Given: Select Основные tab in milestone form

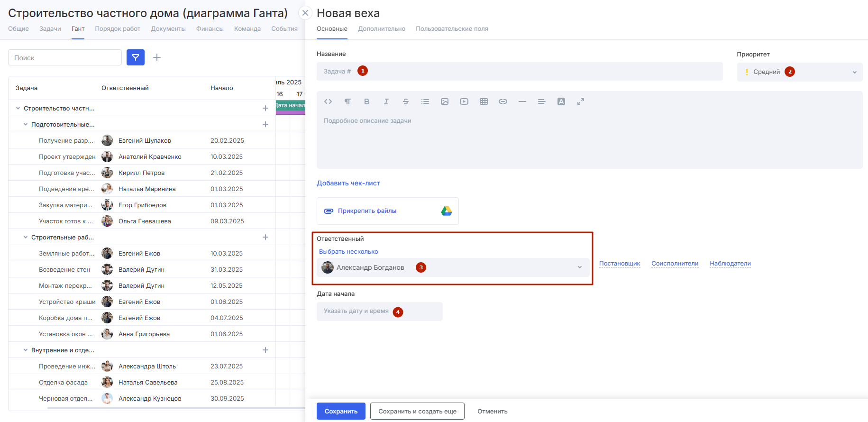Looking at the screenshot, I should (x=332, y=29).
